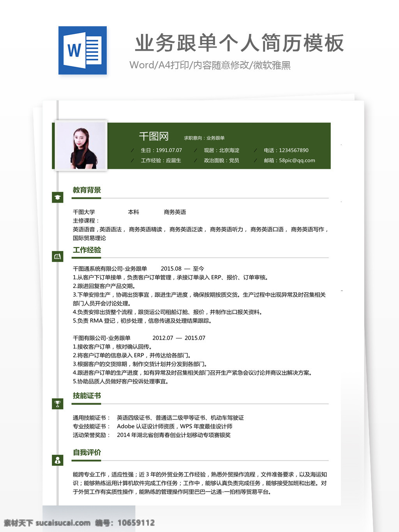The height and width of the screenshot is (532, 399).
Task: Click line 2.跟进回复客户产品交期。
Action: 104,286
